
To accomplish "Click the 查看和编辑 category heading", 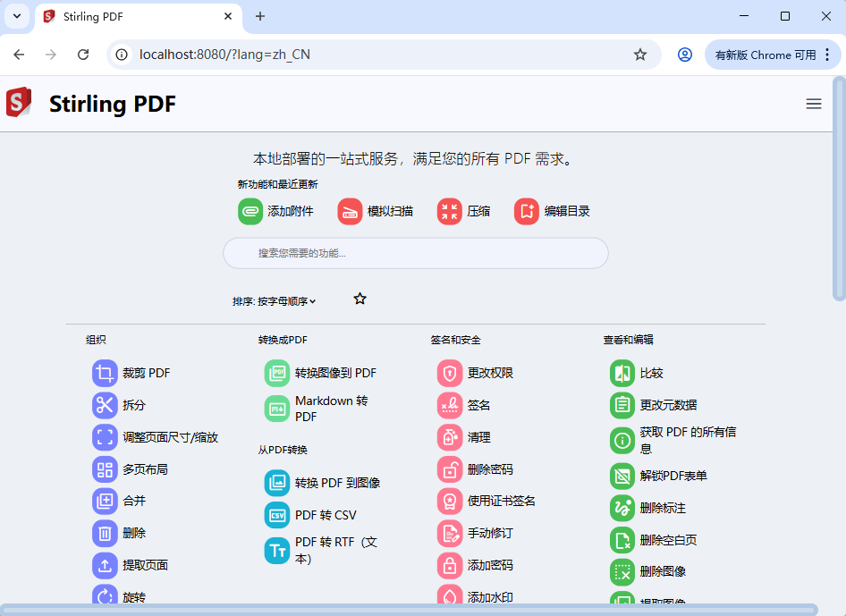I will click(628, 340).
